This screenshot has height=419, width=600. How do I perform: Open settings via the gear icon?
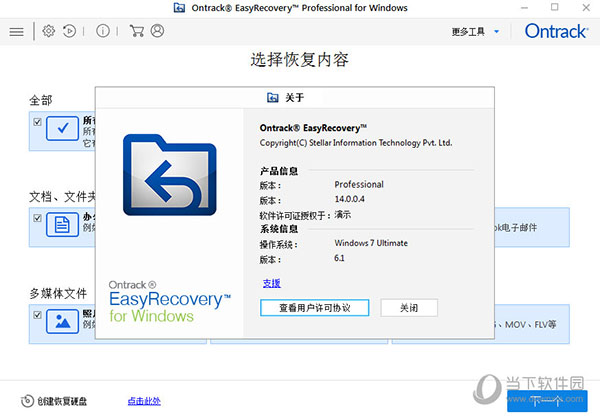click(49, 31)
